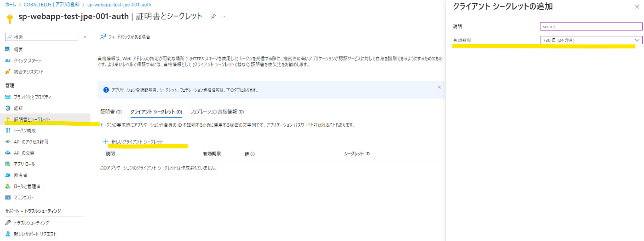The width and height of the screenshot is (644, 241).
Task: Click the ブランド化とプロパティ icon
Action: point(7,97)
